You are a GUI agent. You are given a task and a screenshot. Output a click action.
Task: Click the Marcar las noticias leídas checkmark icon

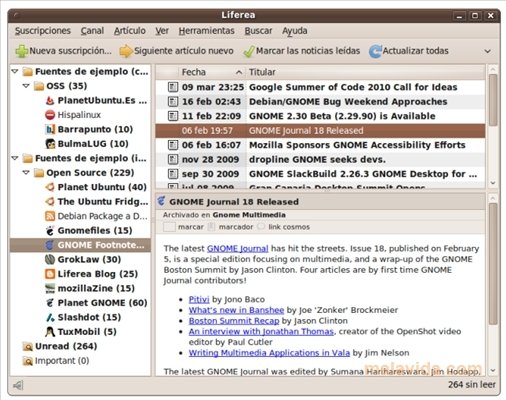pyautogui.click(x=249, y=51)
